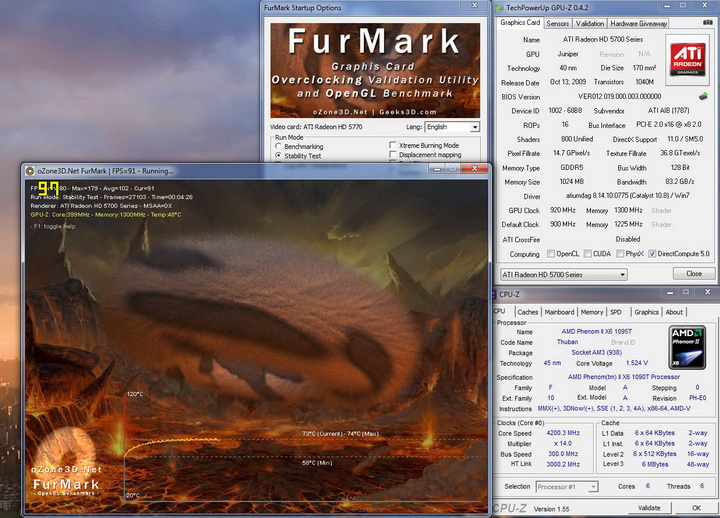Select the CPU tab in CPU-Z
This screenshot has width=720, height=518.
point(501,311)
